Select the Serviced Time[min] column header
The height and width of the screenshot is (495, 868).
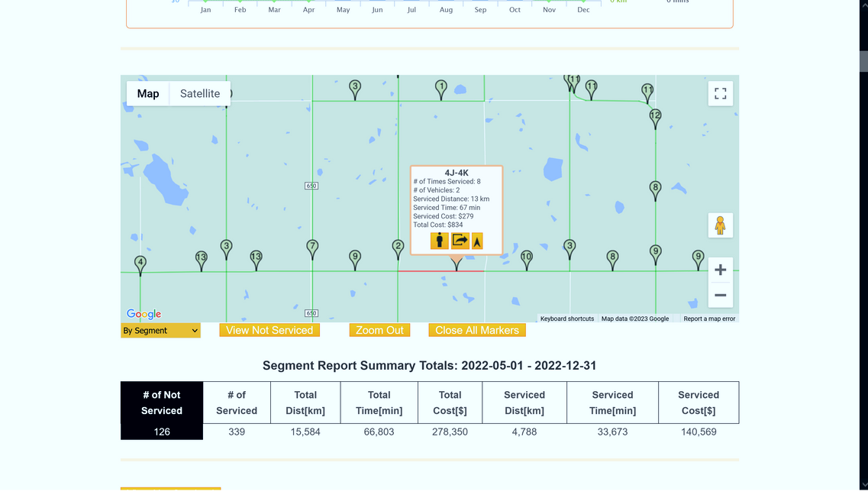[612, 403]
